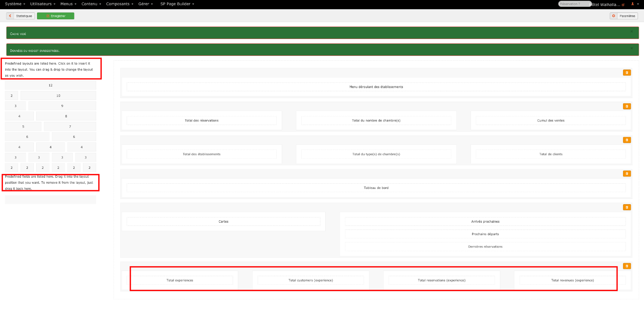Open the Composants menu
This screenshot has width=644, height=324.
pos(120,4)
